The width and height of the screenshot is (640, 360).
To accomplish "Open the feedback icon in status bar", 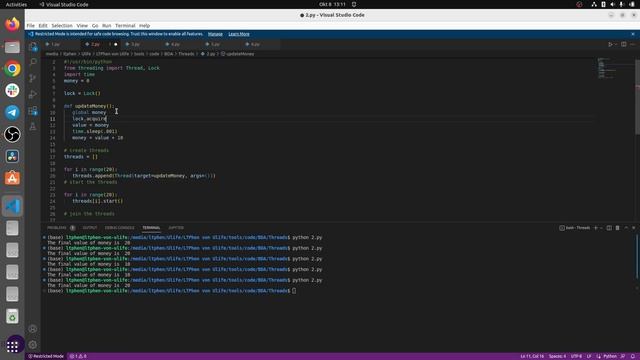I will coord(623,356).
